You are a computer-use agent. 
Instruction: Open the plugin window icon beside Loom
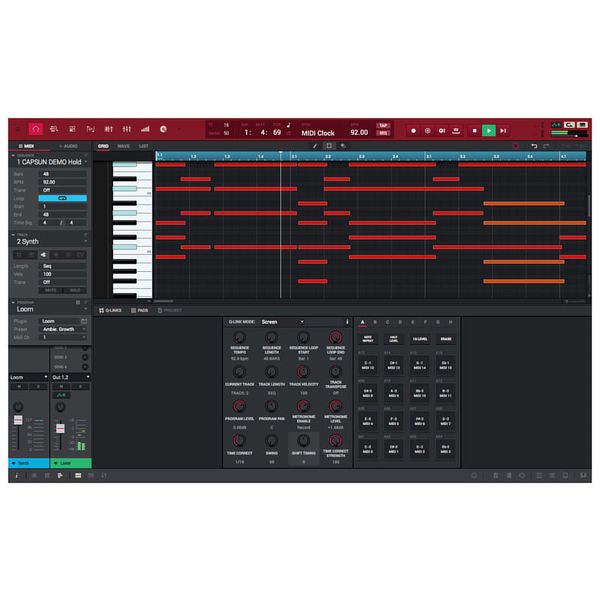[84, 321]
